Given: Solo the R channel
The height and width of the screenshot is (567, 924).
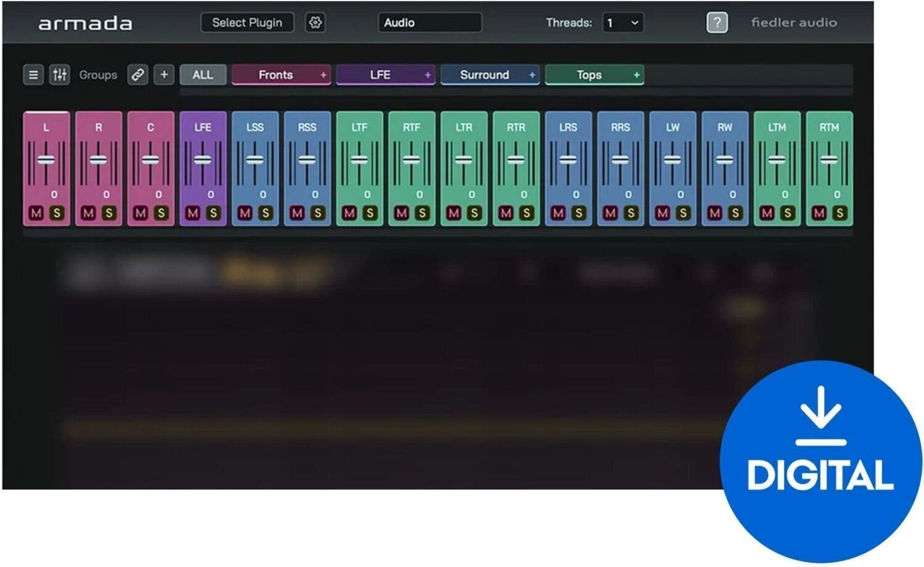Looking at the screenshot, I should tap(109, 213).
